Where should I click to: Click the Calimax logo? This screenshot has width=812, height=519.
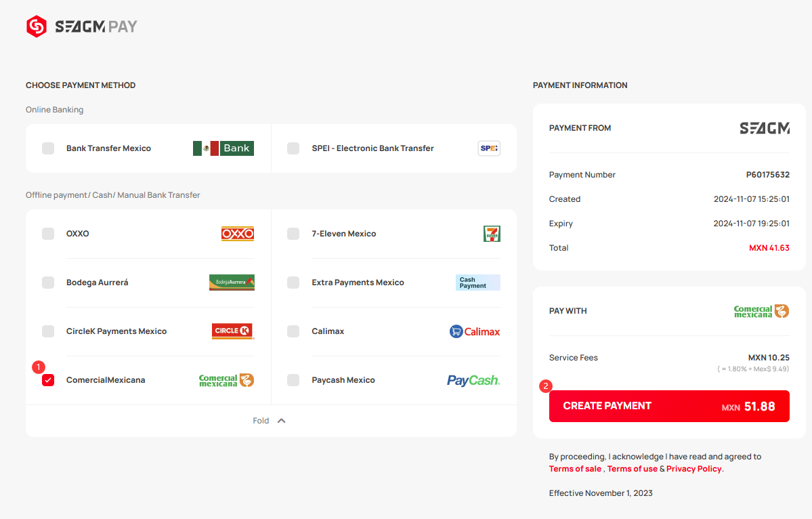click(x=474, y=331)
